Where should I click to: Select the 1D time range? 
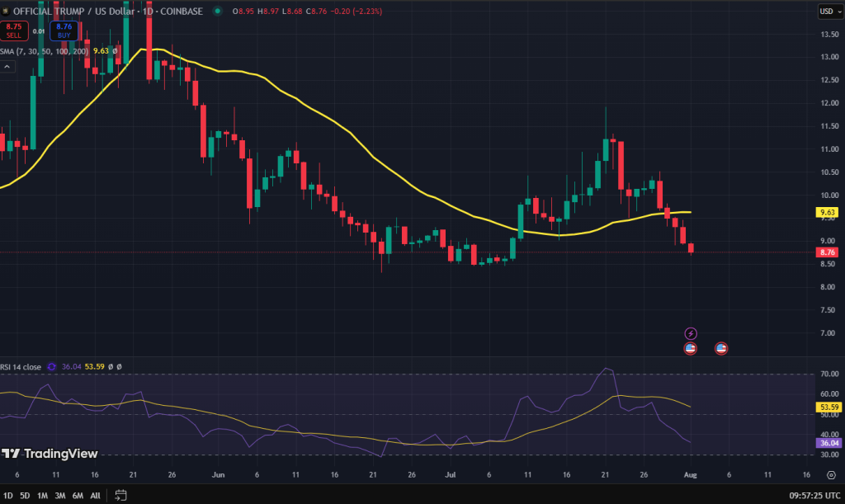click(x=8, y=496)
